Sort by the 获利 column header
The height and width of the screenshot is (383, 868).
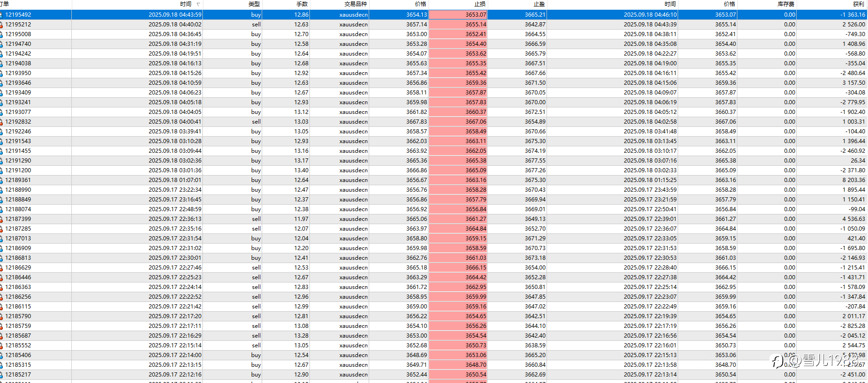coord(858,4)
